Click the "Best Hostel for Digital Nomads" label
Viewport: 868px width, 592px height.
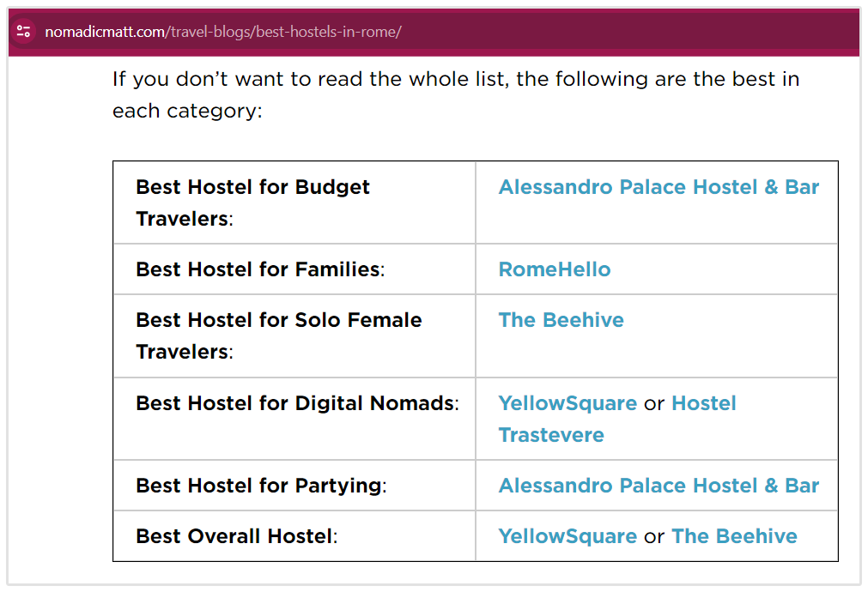(x=296, y=403)
